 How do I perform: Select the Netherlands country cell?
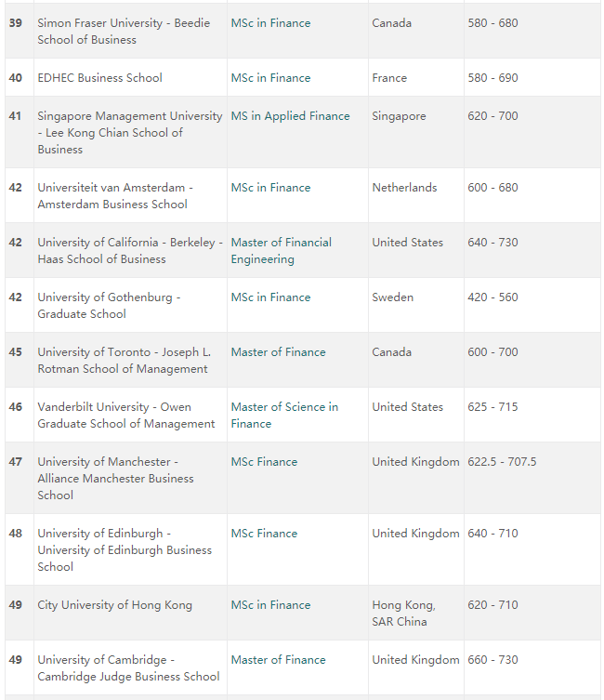(x=415, y=195)
